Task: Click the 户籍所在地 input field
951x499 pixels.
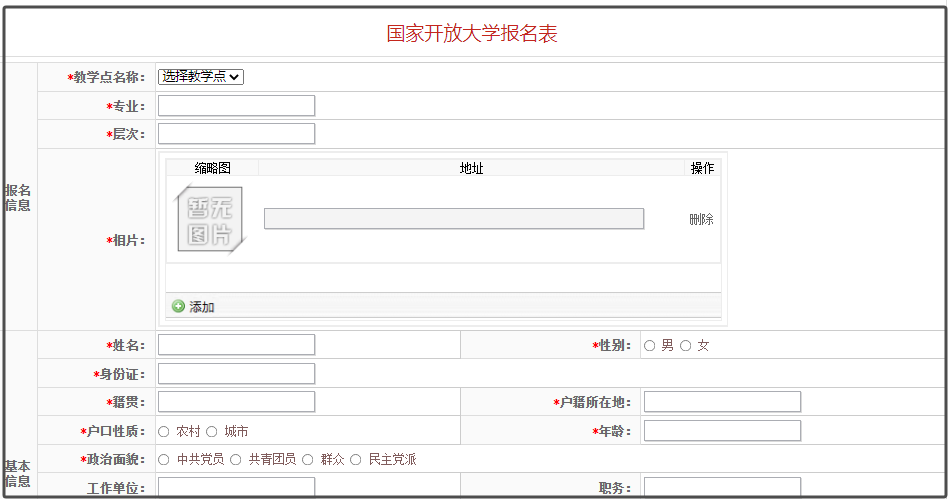Action: click(x=722, y=401)
